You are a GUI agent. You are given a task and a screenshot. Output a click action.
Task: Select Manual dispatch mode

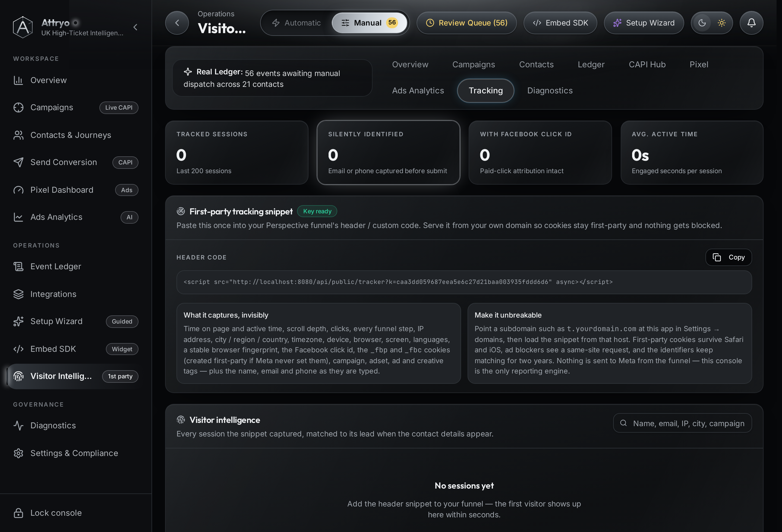pos(369,23)
